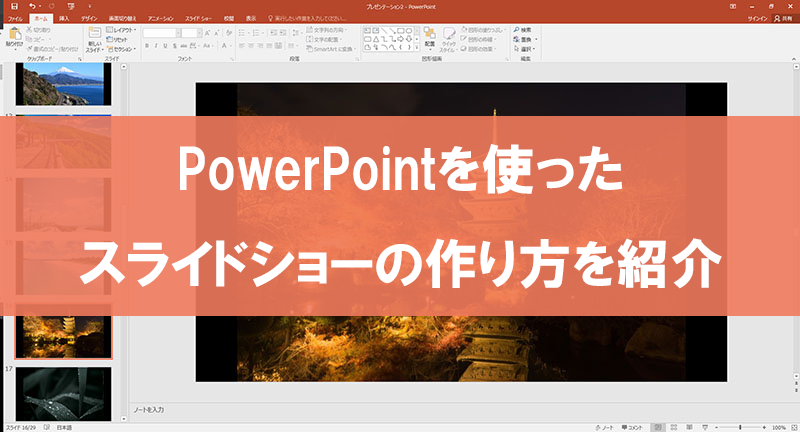Expand the shapes gallery More arrow
Viewport: 800px width, 432px height.
(x=417, y=47)
